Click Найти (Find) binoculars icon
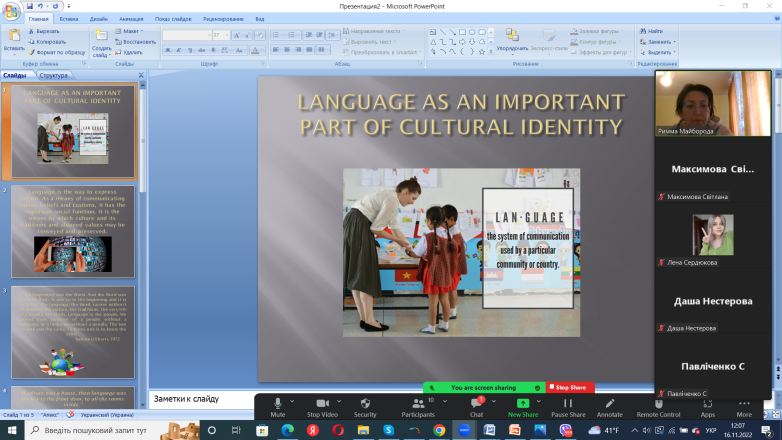 pos(643,31)
